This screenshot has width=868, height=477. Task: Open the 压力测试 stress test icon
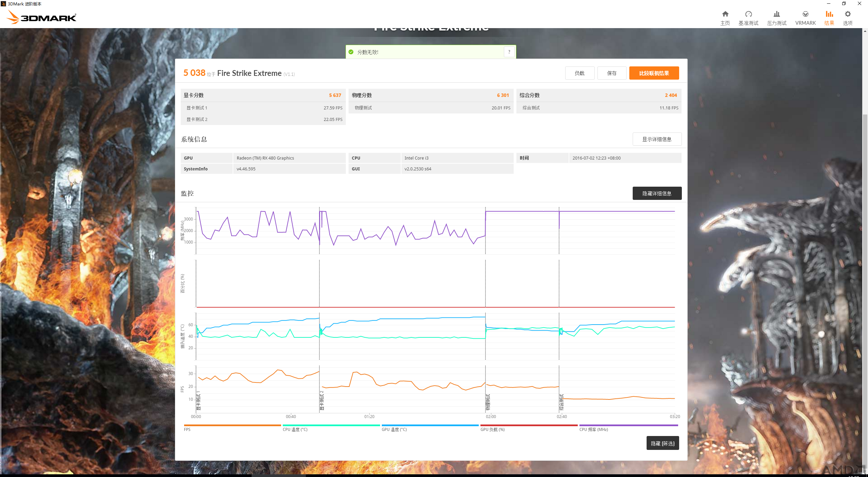tap(776, 14)
